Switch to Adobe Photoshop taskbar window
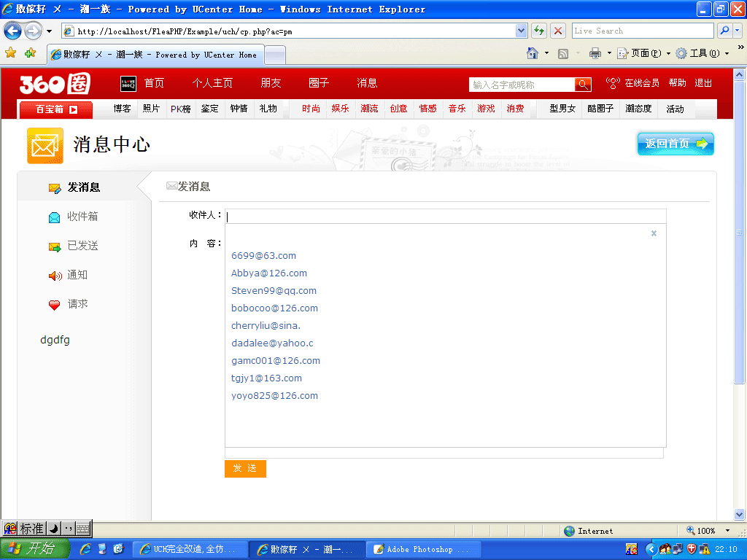Image resolution: width=747 pixels, height=560 pixels. pyautogui.click(x=424, y=550)
